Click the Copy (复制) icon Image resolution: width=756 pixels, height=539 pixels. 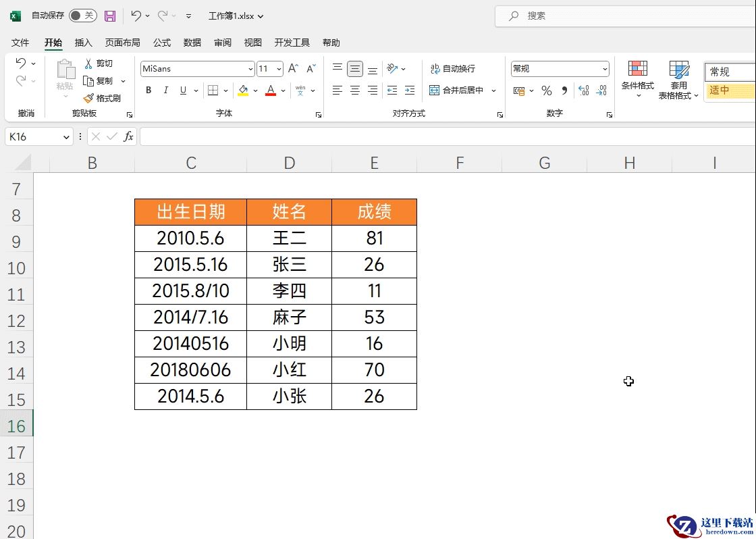(x=88, y=80)
